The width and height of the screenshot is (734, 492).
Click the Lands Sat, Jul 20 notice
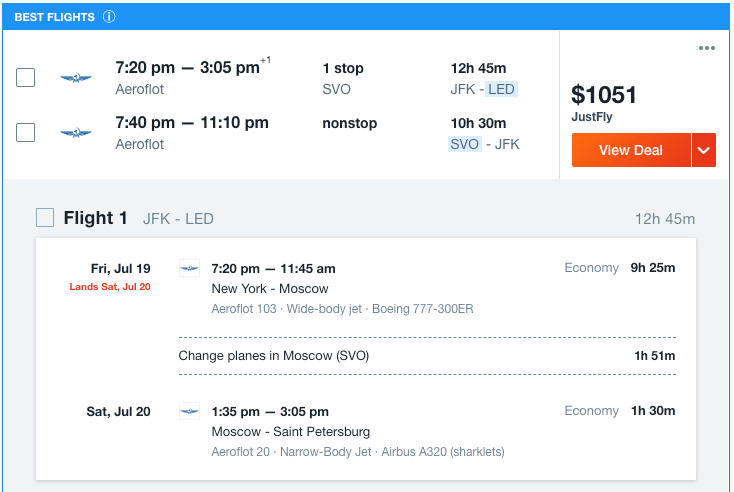(x=110, y=287)
